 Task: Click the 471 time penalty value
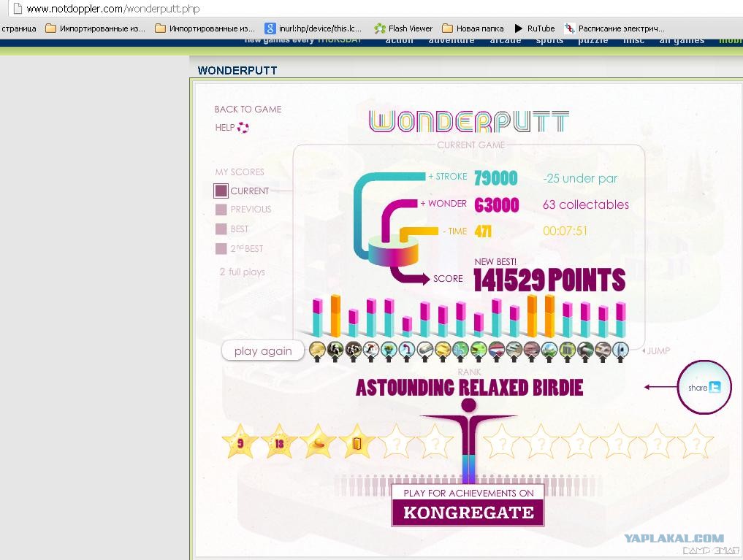coord(483,231)
